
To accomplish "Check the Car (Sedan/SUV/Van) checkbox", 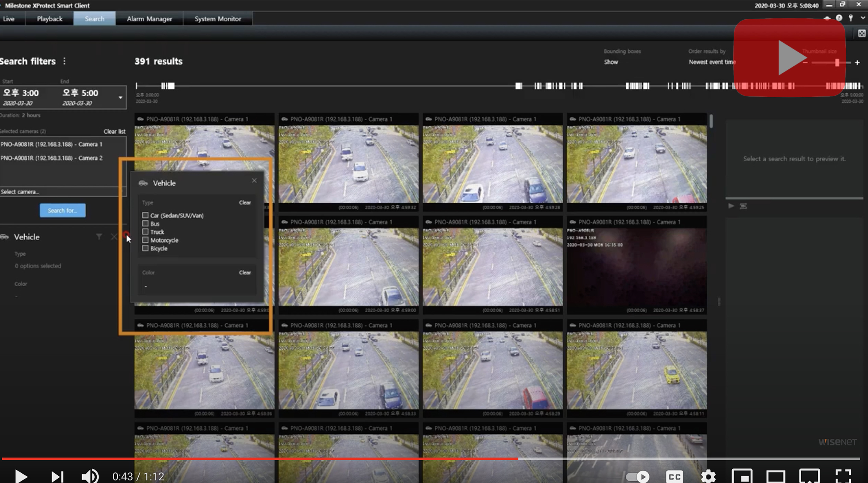I will coord(146,215).
